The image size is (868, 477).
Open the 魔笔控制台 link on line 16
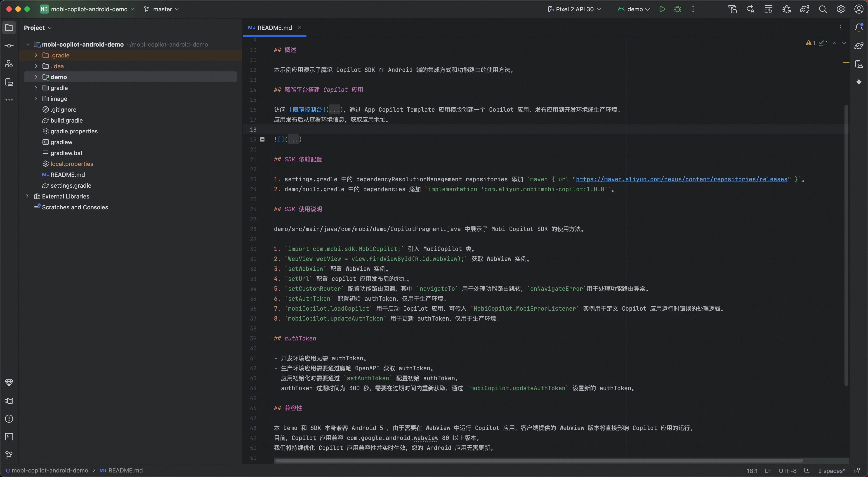point(307,110)
